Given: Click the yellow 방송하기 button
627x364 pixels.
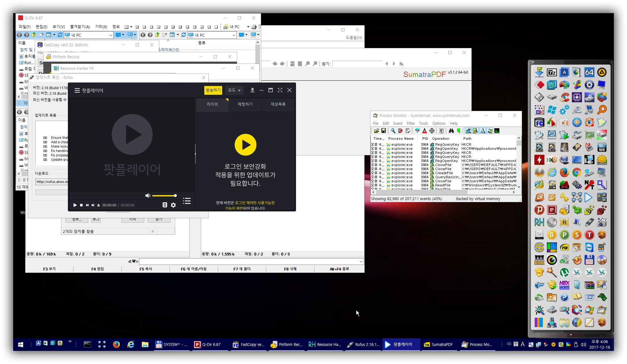Looking at the screenshot, I should tap(213, 90).
